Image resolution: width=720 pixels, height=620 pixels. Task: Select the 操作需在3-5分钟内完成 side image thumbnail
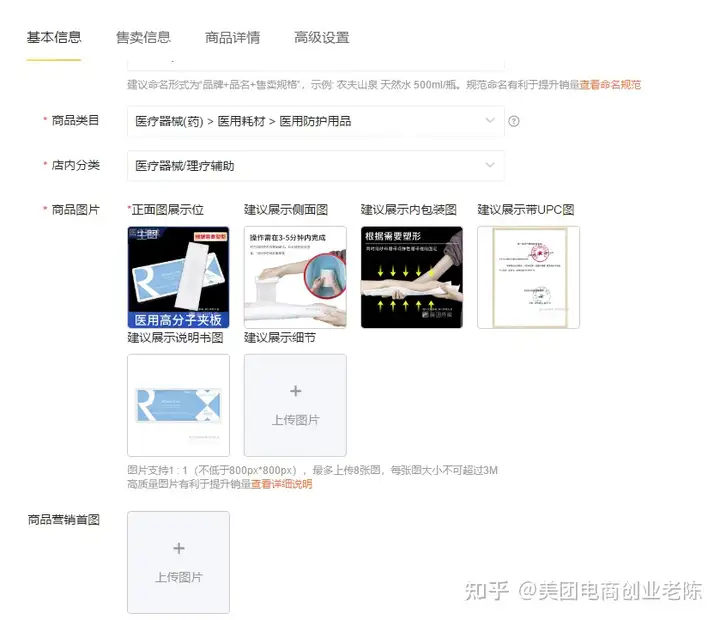coord(295,277)
